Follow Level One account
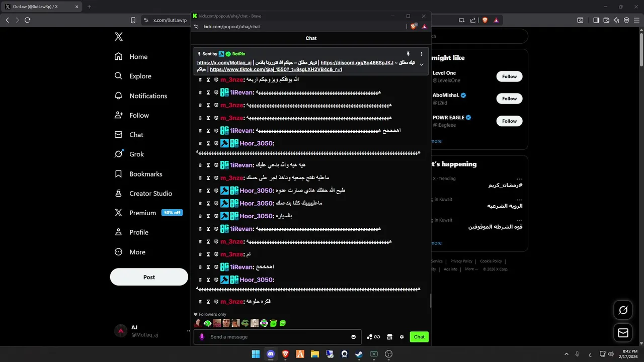The image size is (644, 362). 509,76
